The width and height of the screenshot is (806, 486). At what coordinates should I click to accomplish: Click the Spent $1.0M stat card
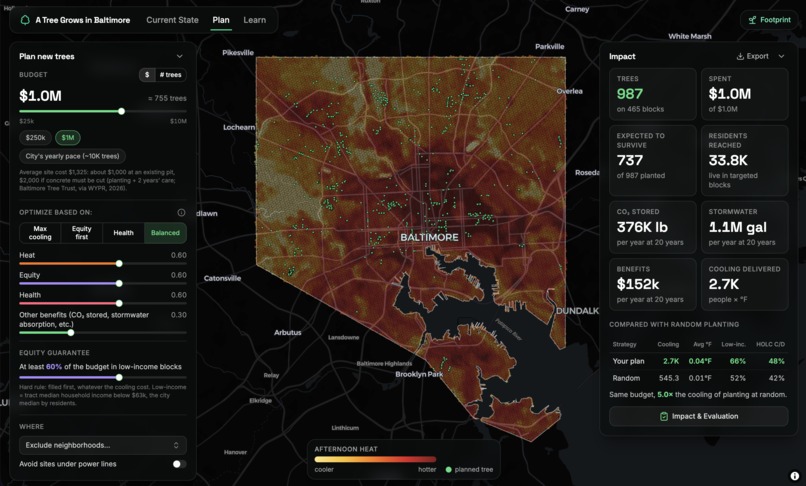point(745,94)
